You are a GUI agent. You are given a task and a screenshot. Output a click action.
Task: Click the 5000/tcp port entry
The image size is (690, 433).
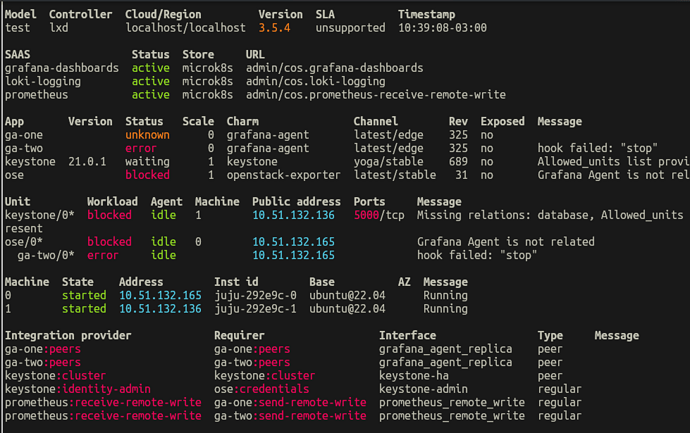(x=379, y=215)
